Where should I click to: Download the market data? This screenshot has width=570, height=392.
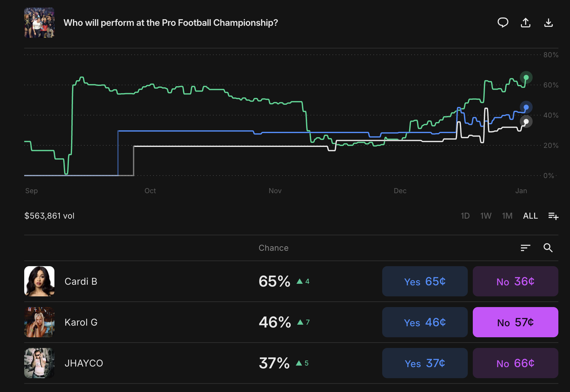tap(549, 22)
